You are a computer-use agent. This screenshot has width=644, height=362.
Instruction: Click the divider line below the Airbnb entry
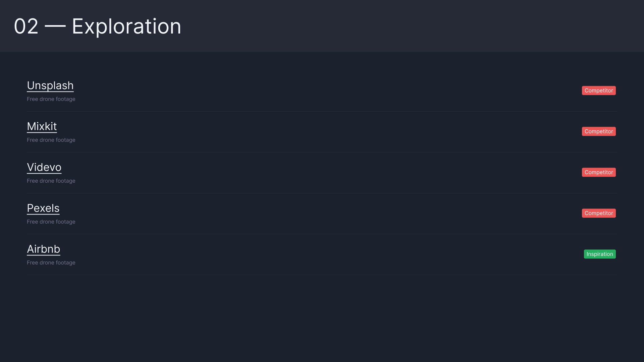322,275
